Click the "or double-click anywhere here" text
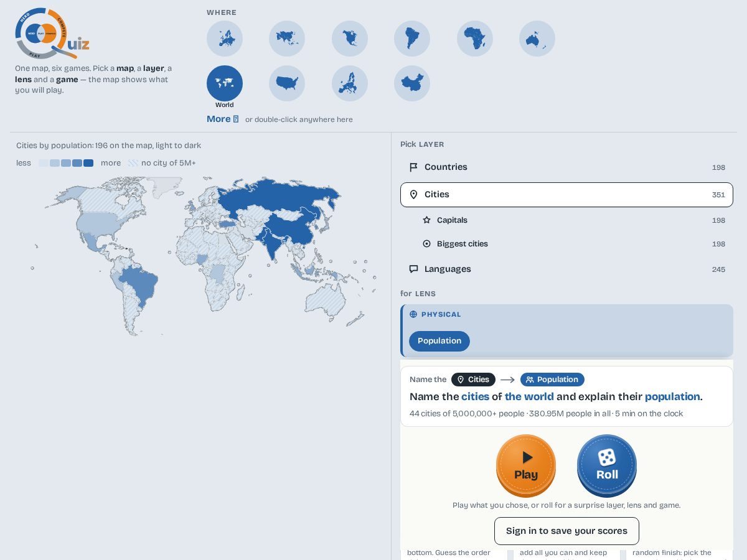Viewport: 747px width, 560px height. [x=299, y=119]
